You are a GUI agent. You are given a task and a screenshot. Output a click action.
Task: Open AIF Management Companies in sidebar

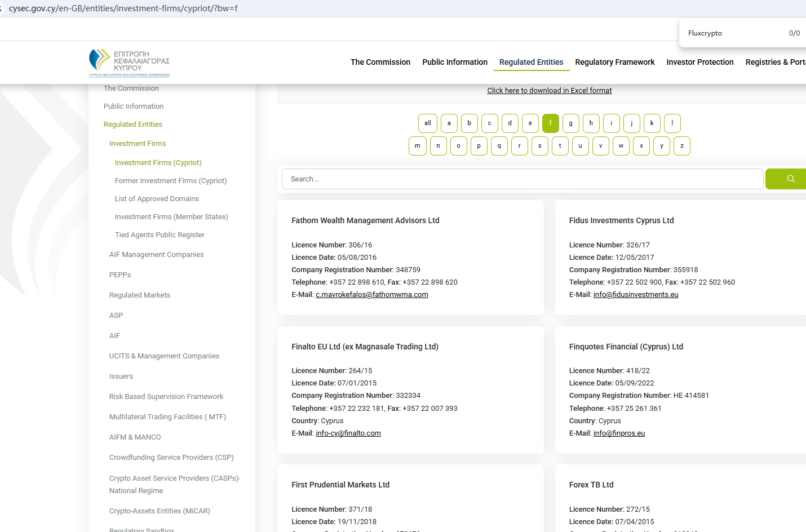(156, 255)
